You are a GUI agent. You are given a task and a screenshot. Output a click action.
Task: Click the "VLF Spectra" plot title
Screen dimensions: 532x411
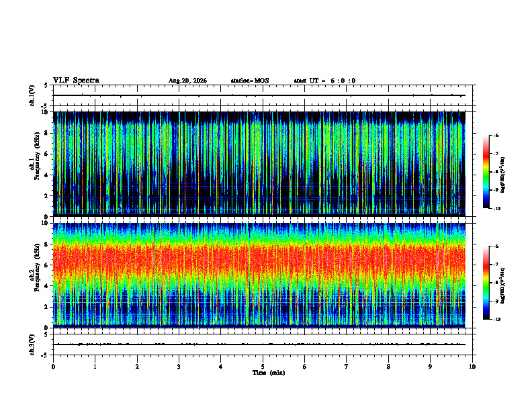pos(76,81)
